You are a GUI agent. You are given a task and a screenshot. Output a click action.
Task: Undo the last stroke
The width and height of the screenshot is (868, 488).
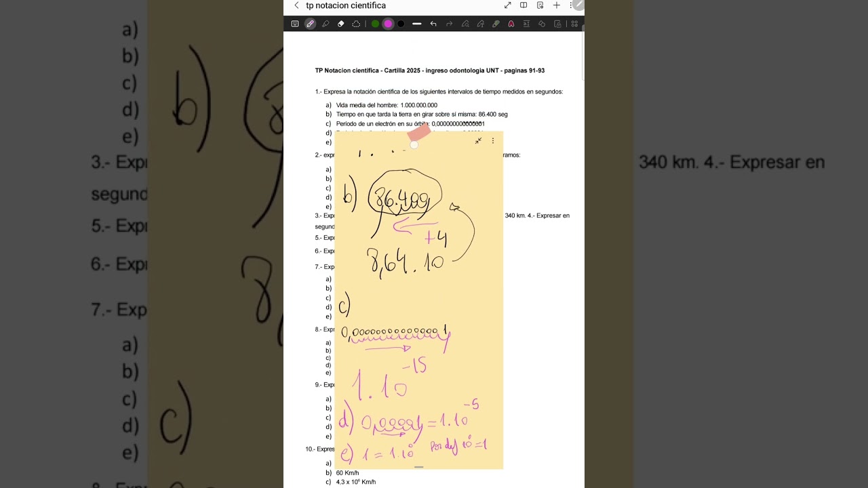click(433, 24)
